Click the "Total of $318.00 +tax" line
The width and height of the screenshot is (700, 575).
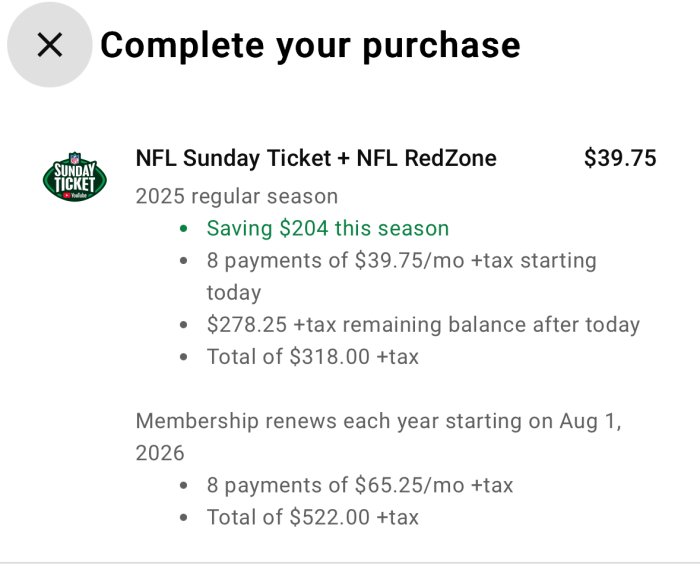pyautogui.click(x=313, y=356)
